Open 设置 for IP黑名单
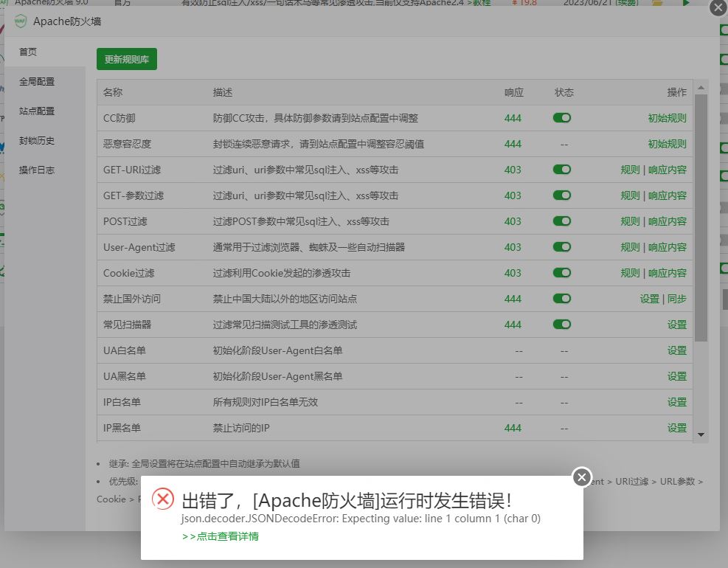 [x=677, y=428]
